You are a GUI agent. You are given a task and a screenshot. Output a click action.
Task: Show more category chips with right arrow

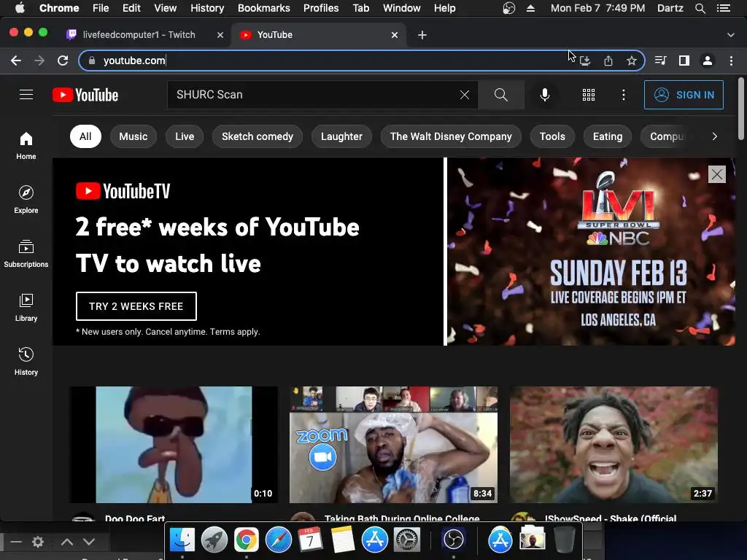click(x=714, y=136)
